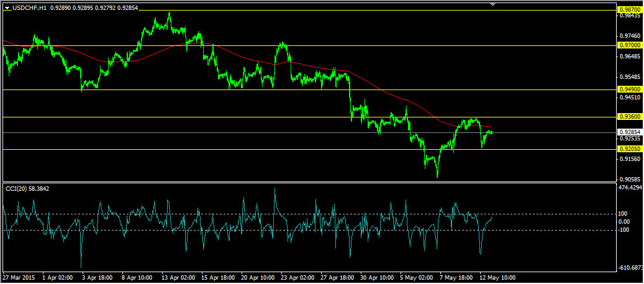
Task: Click the USDCHF,H1 symbol title
Action: point(30,8)
